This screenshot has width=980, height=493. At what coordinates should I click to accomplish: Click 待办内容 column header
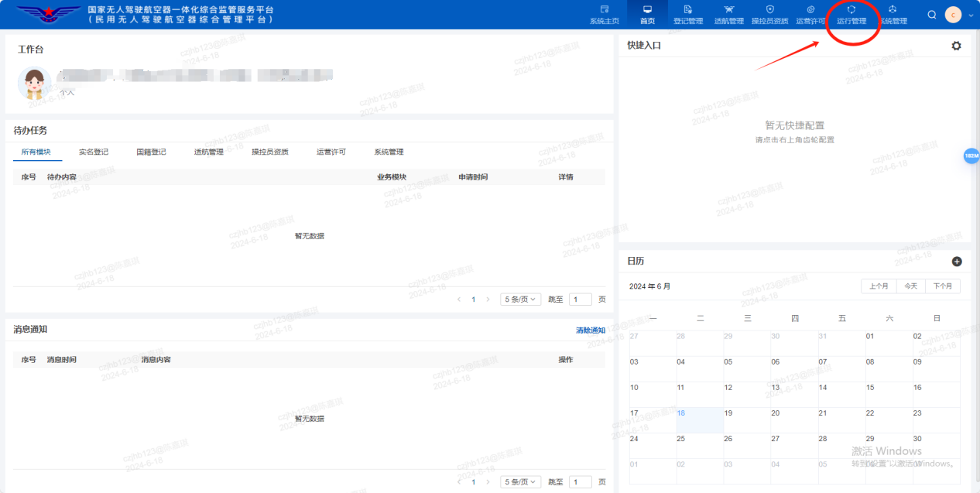point(62,177)
